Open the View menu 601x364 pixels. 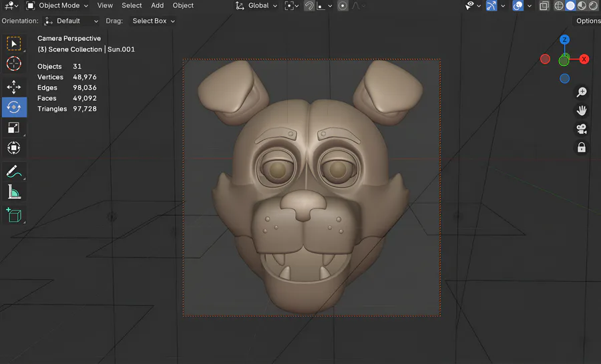tap(105, 5)
